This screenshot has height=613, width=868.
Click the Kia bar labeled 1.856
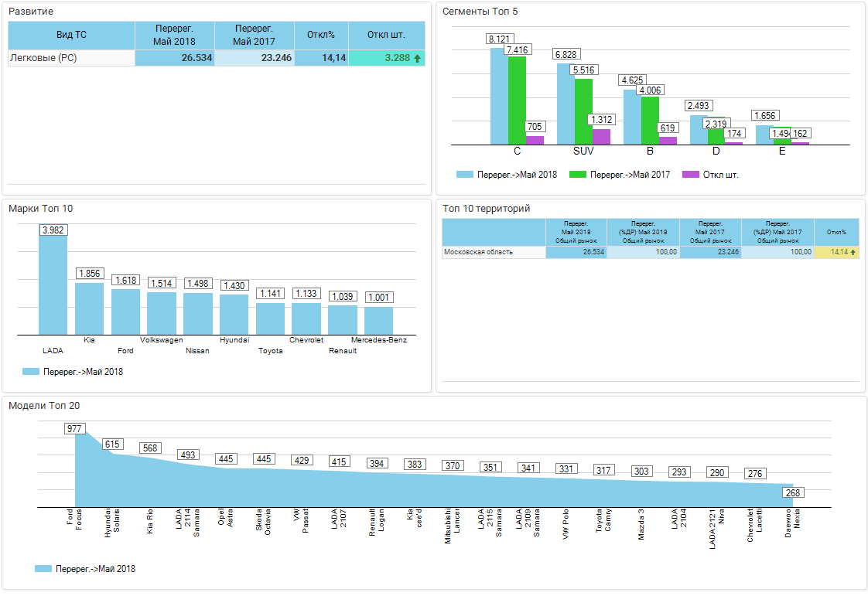click(89, 309)
